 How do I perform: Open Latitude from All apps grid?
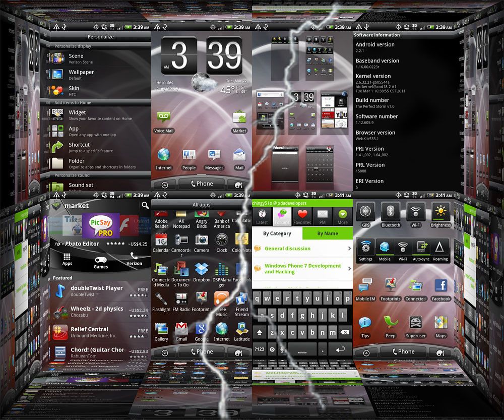pos(242,332)
